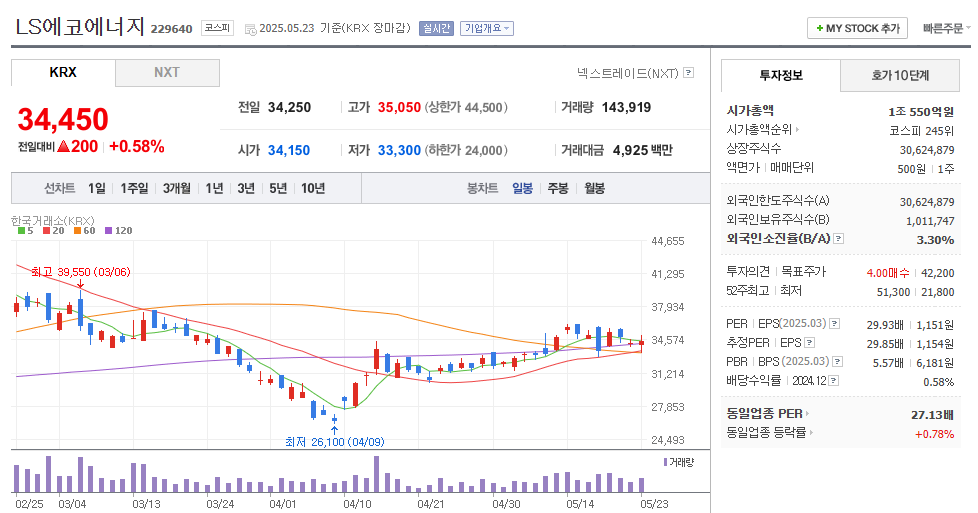This screenshot has height=513, width=978.
Task: Select 3년 line chart period
Action: pyautogui.click(x=246, y=188)
